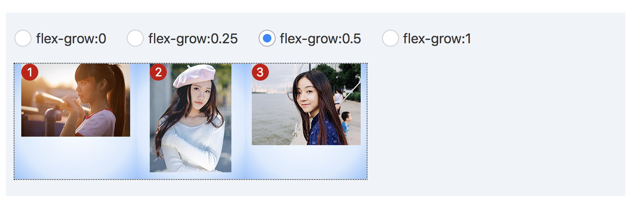Click the blue gradient area below photo three
This screenshot has width=644, height=202.
306,162
